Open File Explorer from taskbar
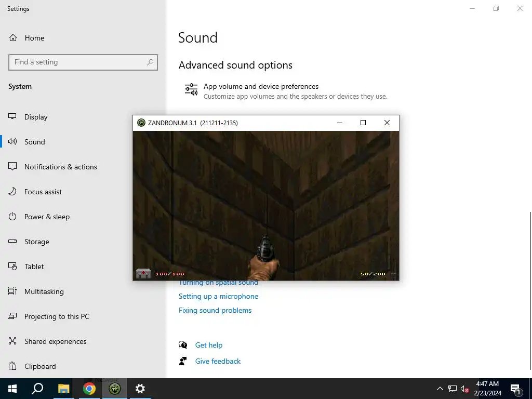This screenshot has height=399, width=532. pyautogui.click(x=63, y=389)
